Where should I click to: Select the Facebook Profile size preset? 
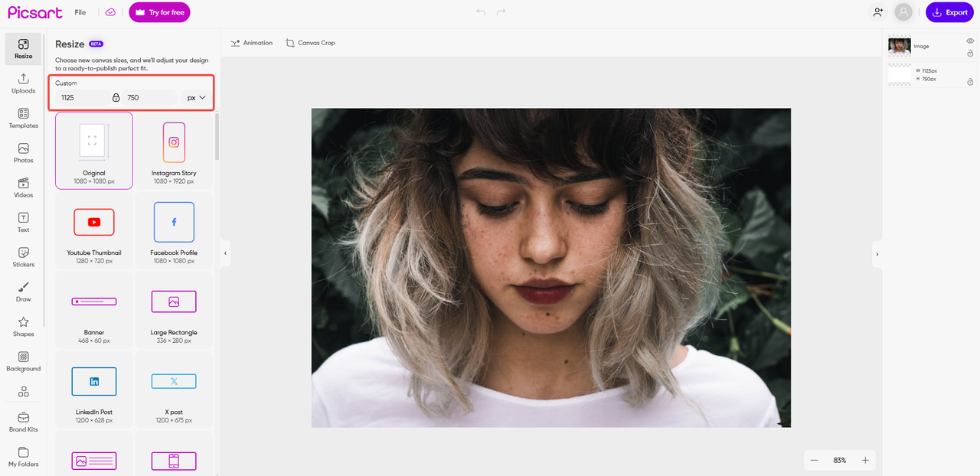point(174,230)
